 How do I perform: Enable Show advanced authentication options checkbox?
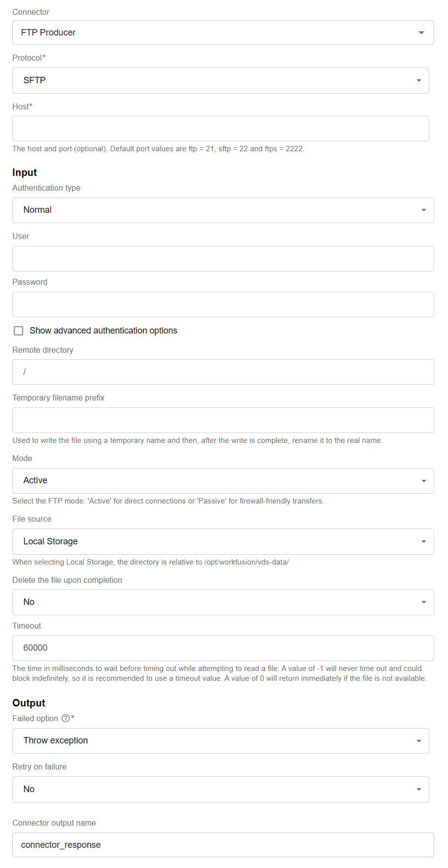click(x=19, y=331)
